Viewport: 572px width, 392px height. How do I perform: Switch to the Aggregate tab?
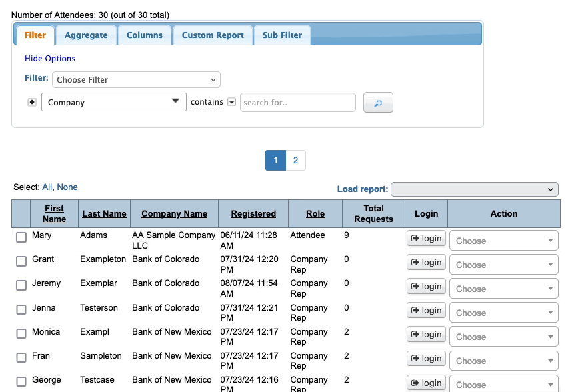[x=86, y=35]
